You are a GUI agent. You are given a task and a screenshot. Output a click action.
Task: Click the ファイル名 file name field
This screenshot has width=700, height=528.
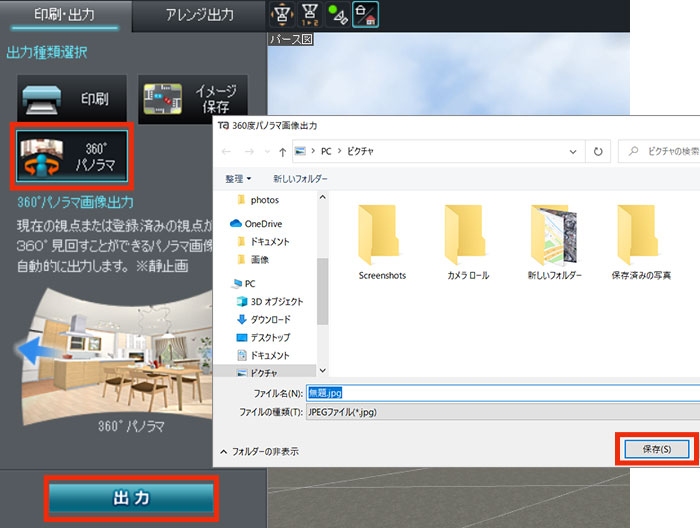pos(500,393)
